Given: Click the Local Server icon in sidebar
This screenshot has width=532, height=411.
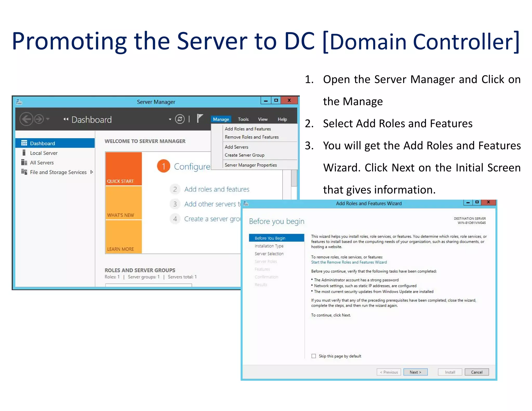Looking at the screenshot, I should click(x=24, y=153).
